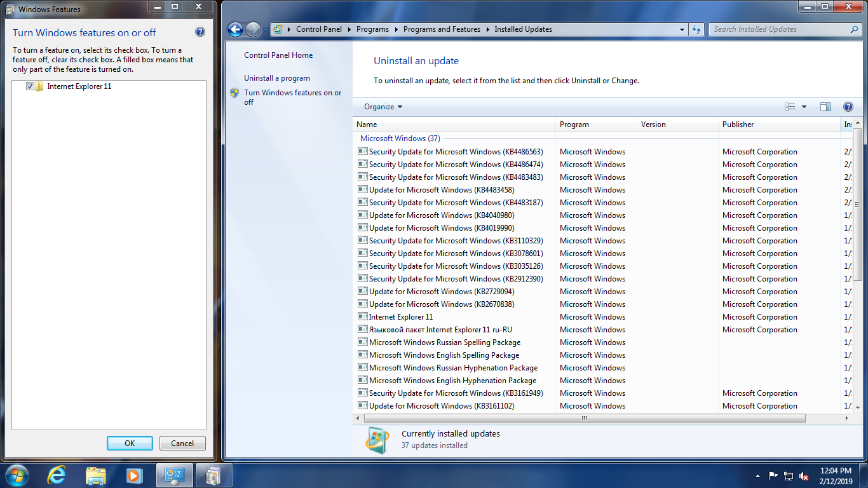Switch to Control Panel taskbar button

(x=174, y=475)
